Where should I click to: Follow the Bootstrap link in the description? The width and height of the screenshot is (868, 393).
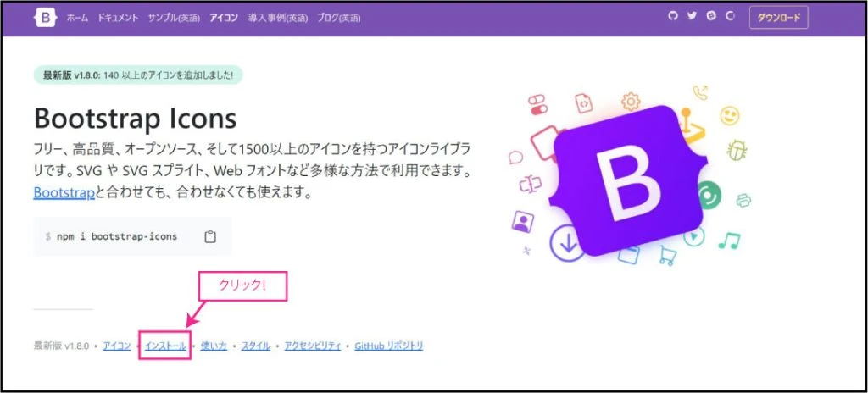pos(64,193)
